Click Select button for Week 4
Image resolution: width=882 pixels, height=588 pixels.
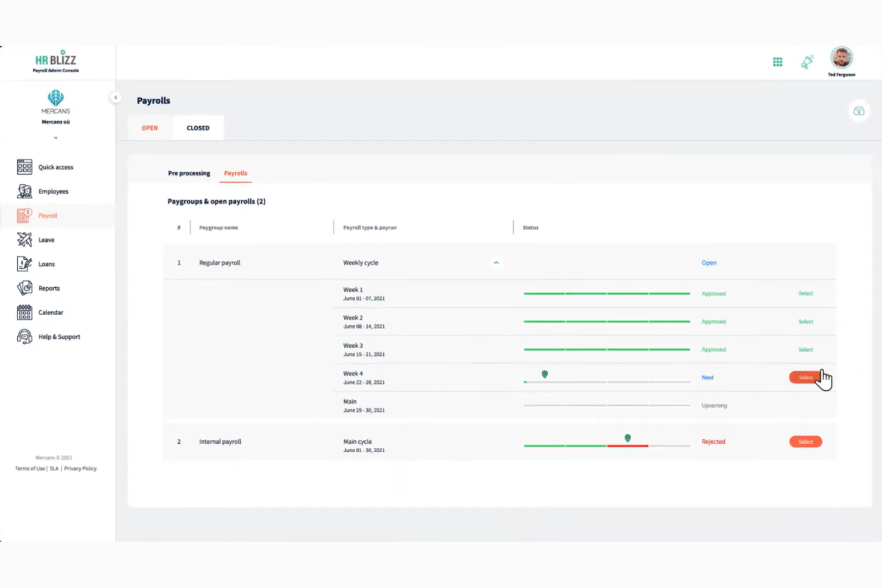tap(805, 378)
